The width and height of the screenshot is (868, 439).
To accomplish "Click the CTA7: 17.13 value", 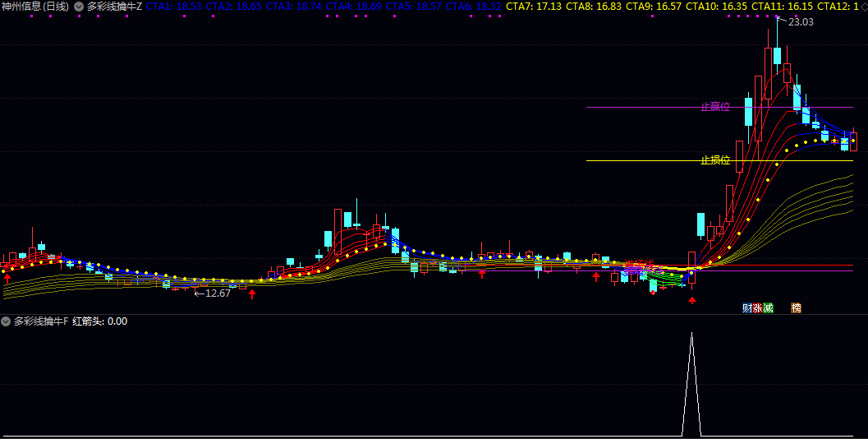I will point(534,7).
